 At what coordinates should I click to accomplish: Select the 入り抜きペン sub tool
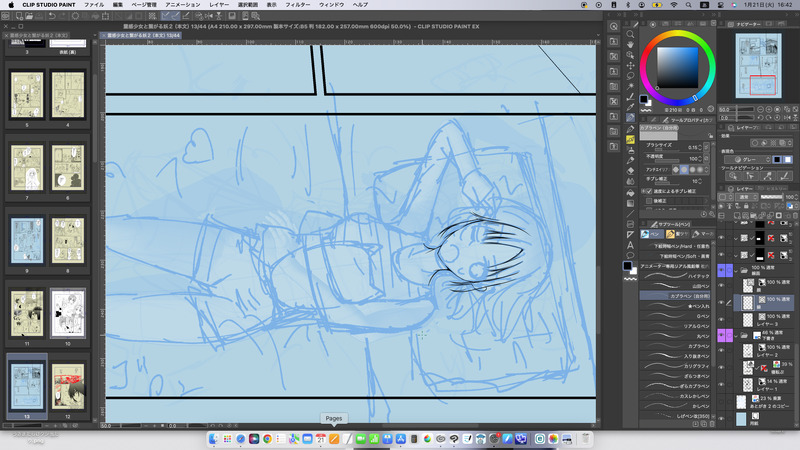pos(674,356)
